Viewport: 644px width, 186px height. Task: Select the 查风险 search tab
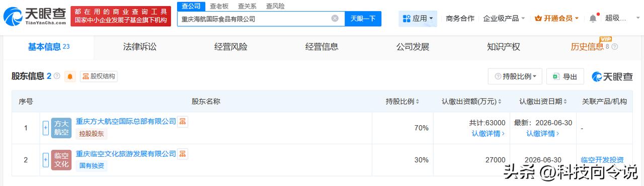tap(275, 6)
